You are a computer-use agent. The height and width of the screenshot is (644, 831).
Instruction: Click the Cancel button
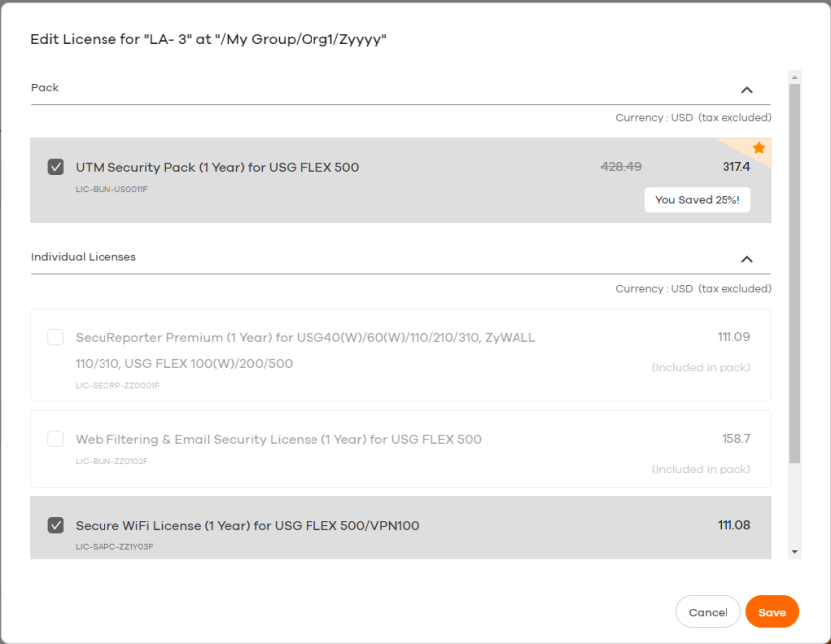(708, 612)
